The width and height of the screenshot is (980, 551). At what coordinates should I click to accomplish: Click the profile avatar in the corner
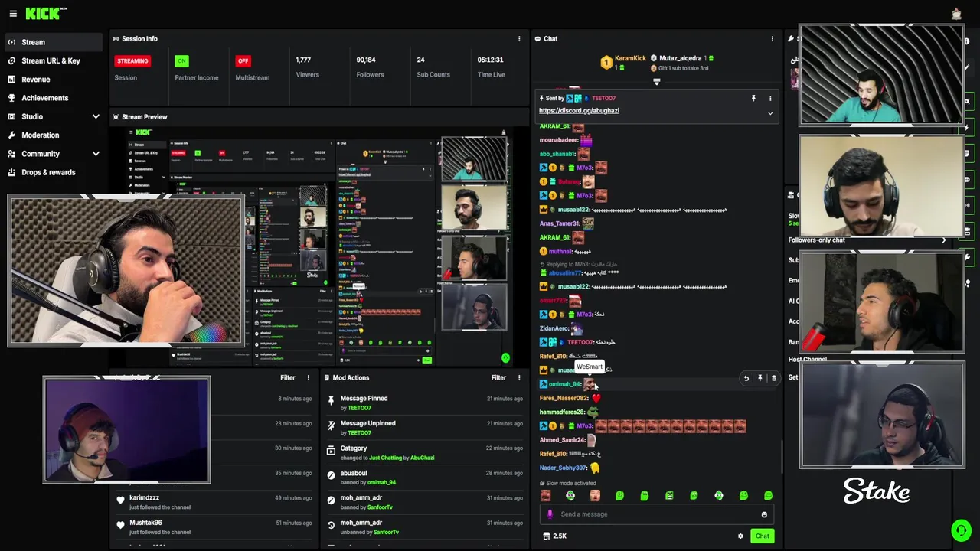coord(956,13)
